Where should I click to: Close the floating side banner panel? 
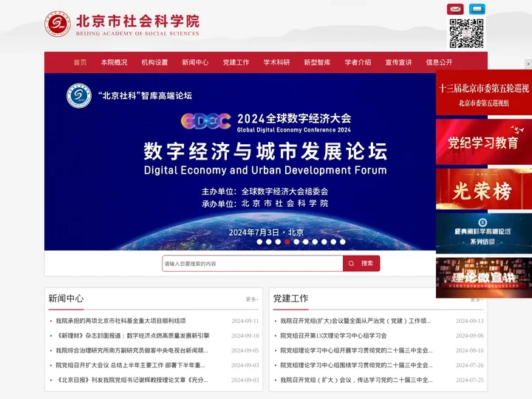528,64
